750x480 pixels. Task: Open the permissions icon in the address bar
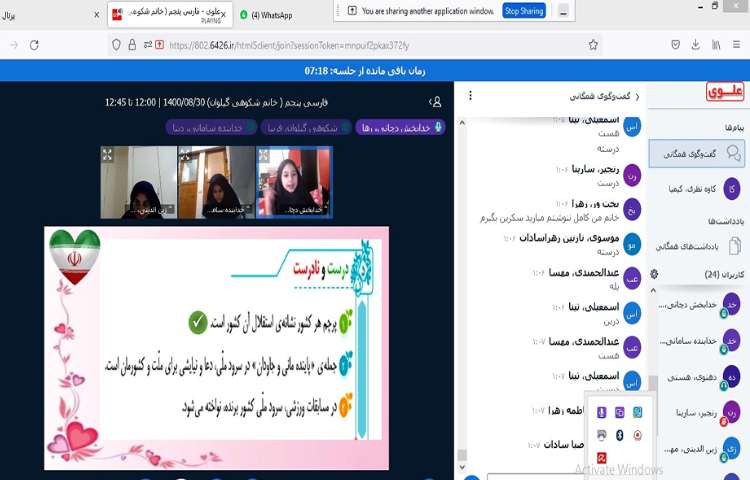coord(148,45)
